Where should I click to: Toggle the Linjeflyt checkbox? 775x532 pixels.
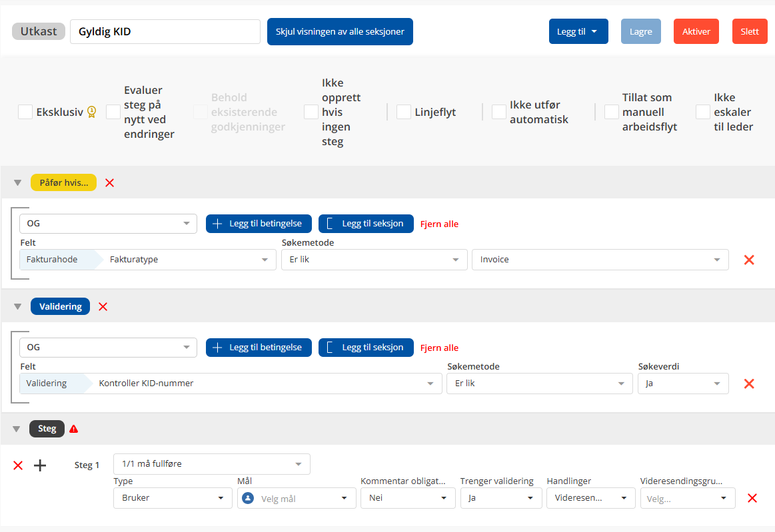pyautogui.click(x=403, y=112)
